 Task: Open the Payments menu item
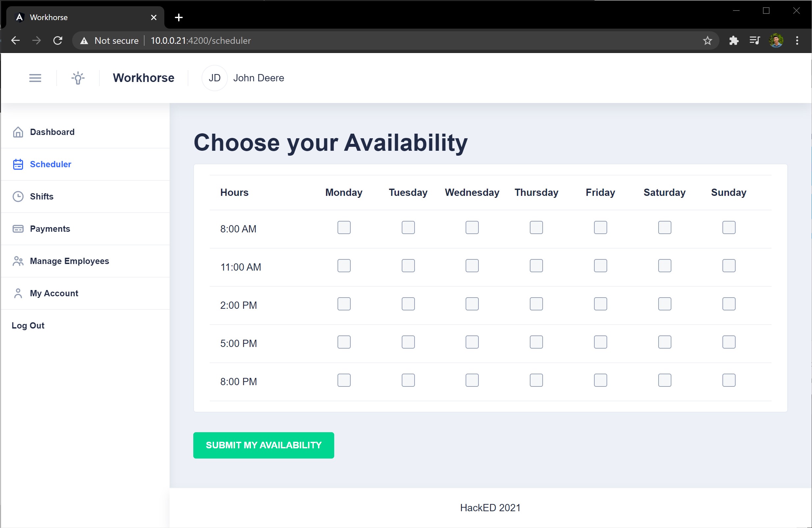[50, 228]
